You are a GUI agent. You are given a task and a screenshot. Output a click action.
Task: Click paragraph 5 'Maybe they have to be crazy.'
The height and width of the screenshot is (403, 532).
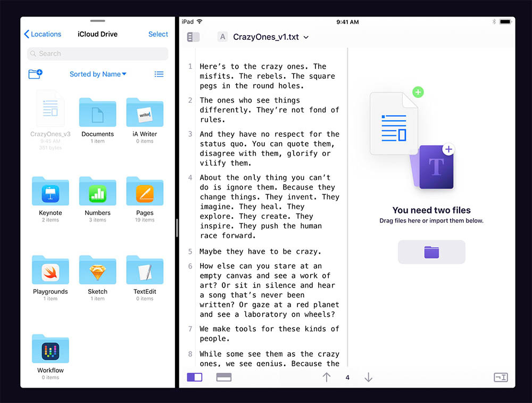pyautogui.click(x=260, y=252)
